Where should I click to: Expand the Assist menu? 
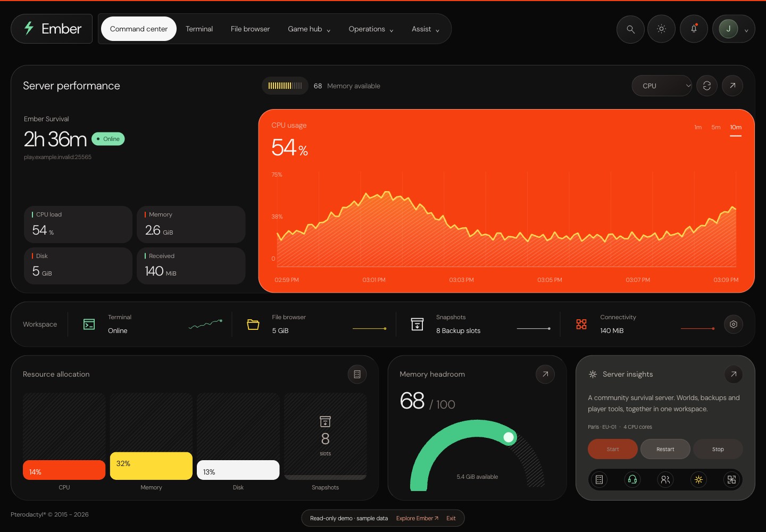426,29
